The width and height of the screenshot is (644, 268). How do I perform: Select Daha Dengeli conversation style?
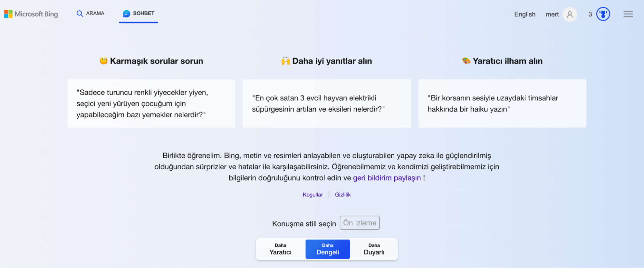coord(328,249)
